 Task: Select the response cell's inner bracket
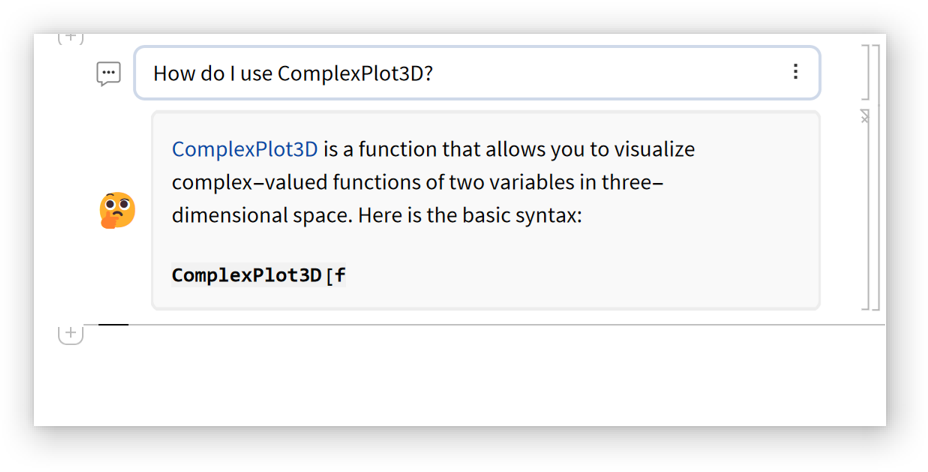(867, 215)
